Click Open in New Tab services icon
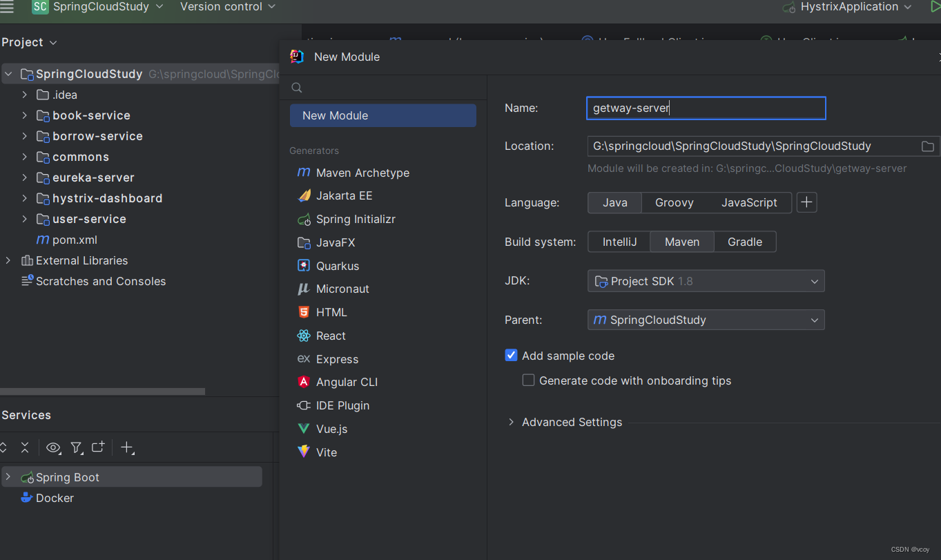The width and height of the screenshot is (941, 560). [x=98, y=447]
